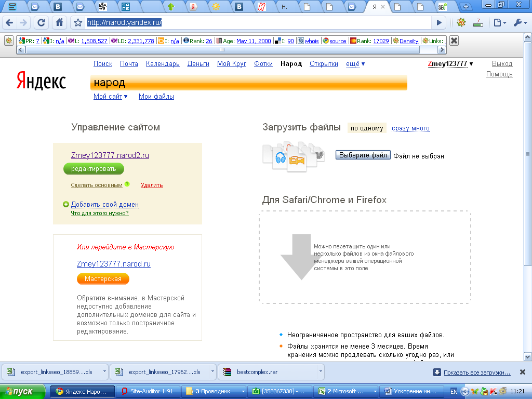Image resolution: width=532 pixels, height=399 pixels.
Task: Open the Zmey123777.narod2.ru site link
Action: [110, 155]
